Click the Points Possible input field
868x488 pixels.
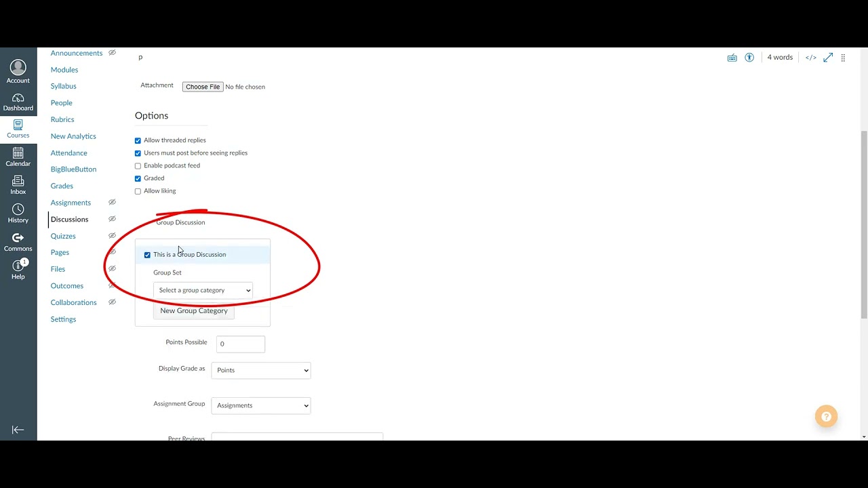click(x=241, y=344)
